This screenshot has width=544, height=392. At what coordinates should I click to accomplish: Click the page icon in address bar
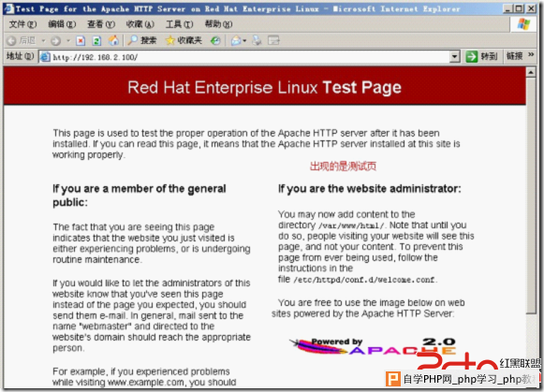(45, 57)
